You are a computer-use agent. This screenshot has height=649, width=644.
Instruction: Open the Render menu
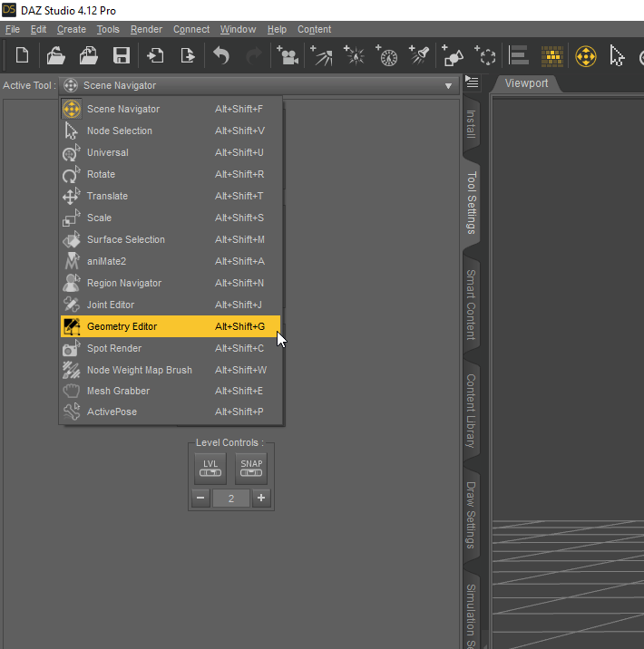point(146,29)
